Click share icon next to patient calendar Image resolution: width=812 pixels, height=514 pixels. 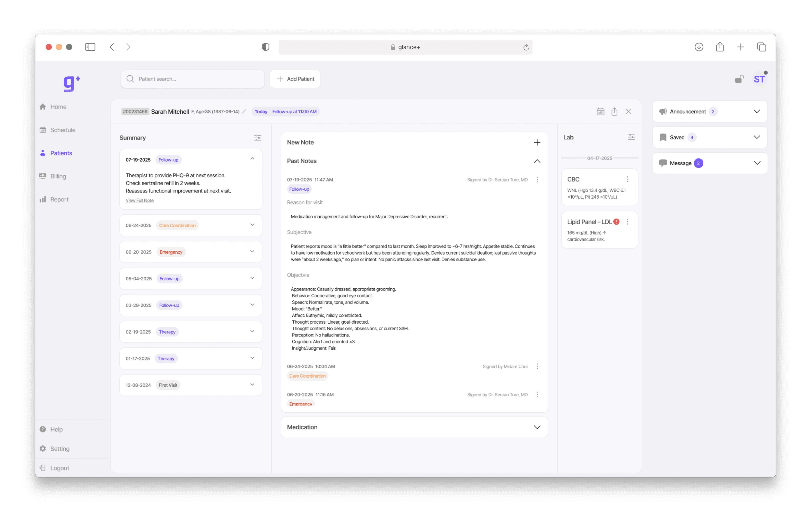click(x=614, y=112)
